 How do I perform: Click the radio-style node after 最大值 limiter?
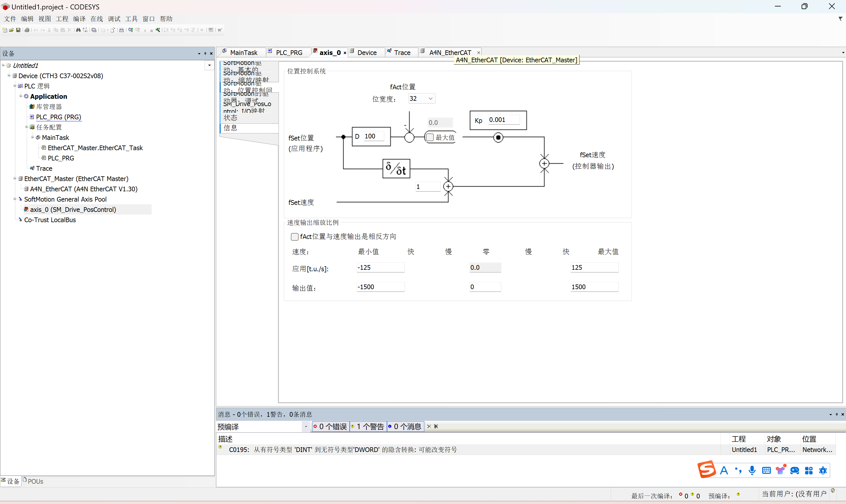tap(498, 137)
